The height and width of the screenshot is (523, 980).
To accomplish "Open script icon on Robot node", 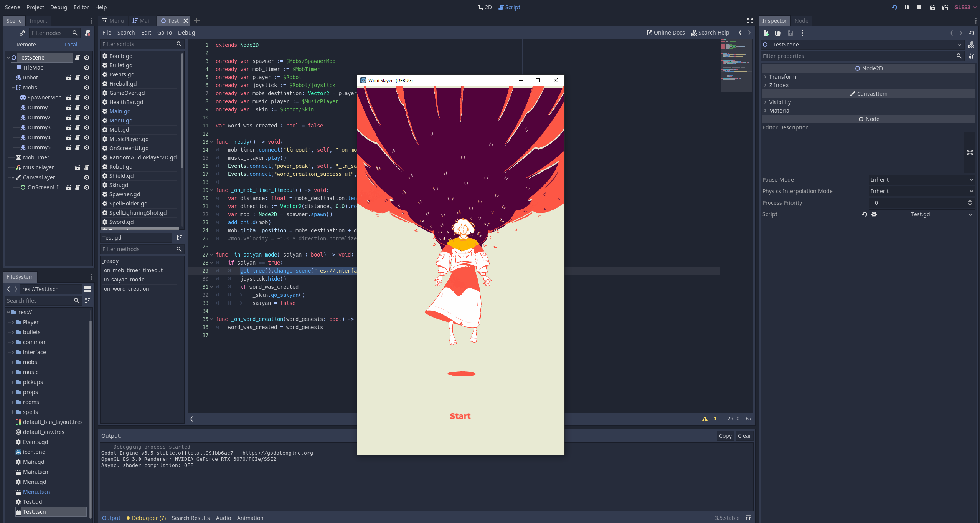I will 78,78.
